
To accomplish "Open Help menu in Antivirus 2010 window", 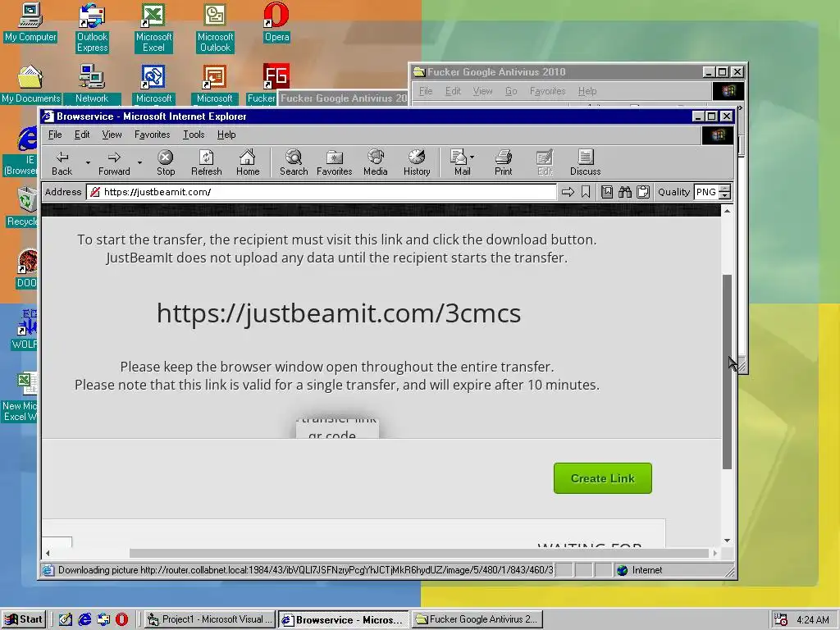I will (587, 91).
